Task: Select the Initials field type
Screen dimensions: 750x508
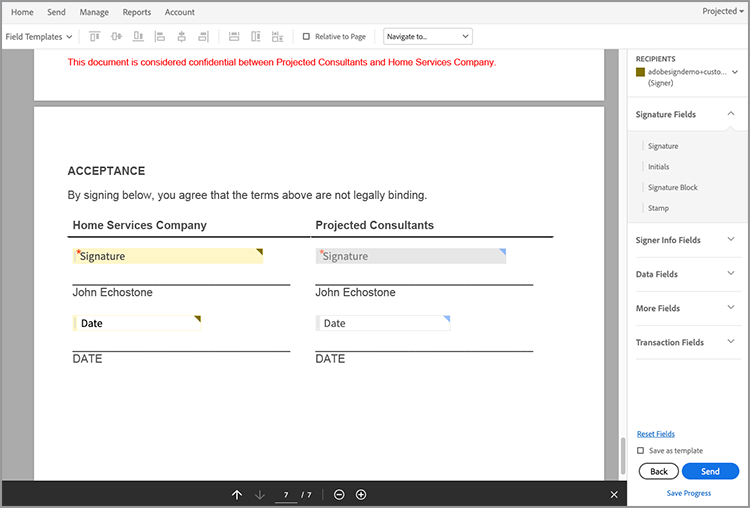Action: pos(659,166)
